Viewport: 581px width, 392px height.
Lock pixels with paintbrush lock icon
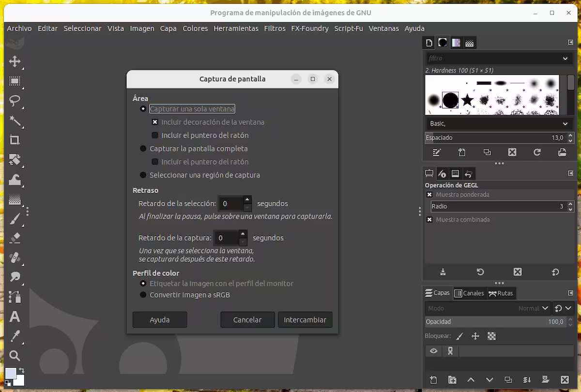click(460, 336)
